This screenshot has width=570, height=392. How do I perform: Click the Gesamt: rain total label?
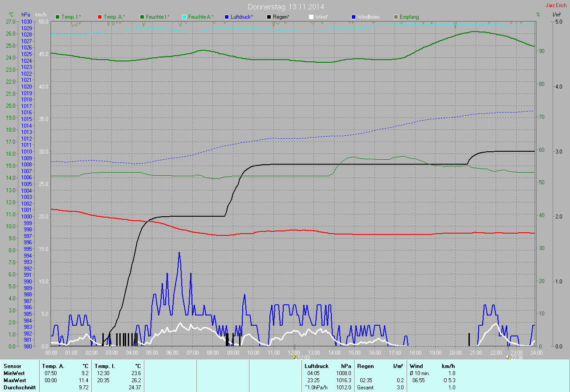(366, 388)
